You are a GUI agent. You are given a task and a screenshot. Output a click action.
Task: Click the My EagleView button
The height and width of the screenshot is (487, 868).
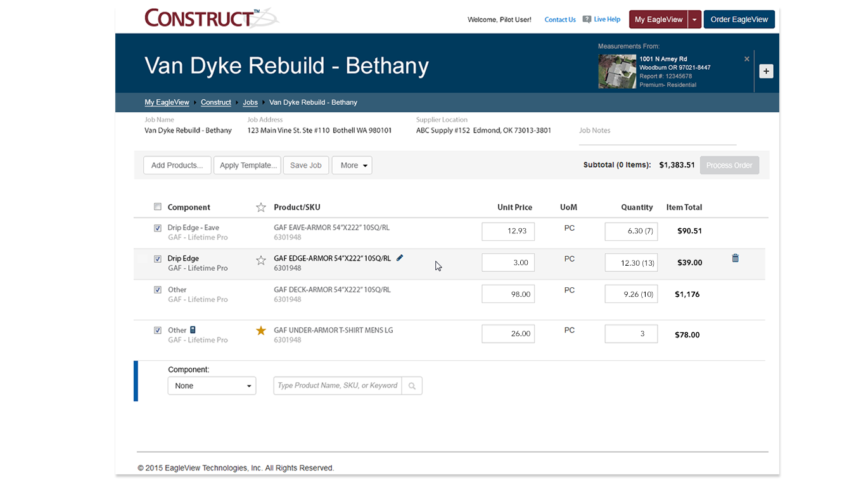coord(658,20)
